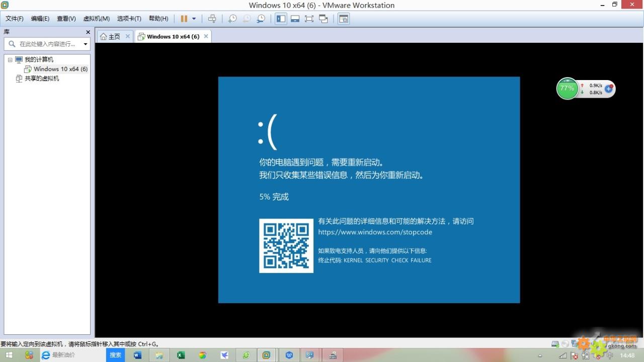
Task: Close the 库 library panel
Action: (x=88, y=32)
